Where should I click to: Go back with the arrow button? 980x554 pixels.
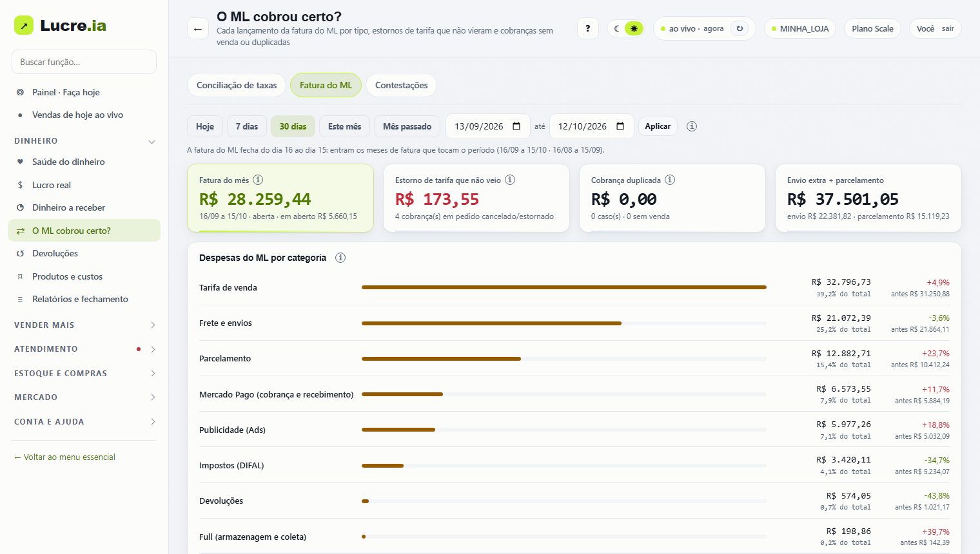click(198, 29)
